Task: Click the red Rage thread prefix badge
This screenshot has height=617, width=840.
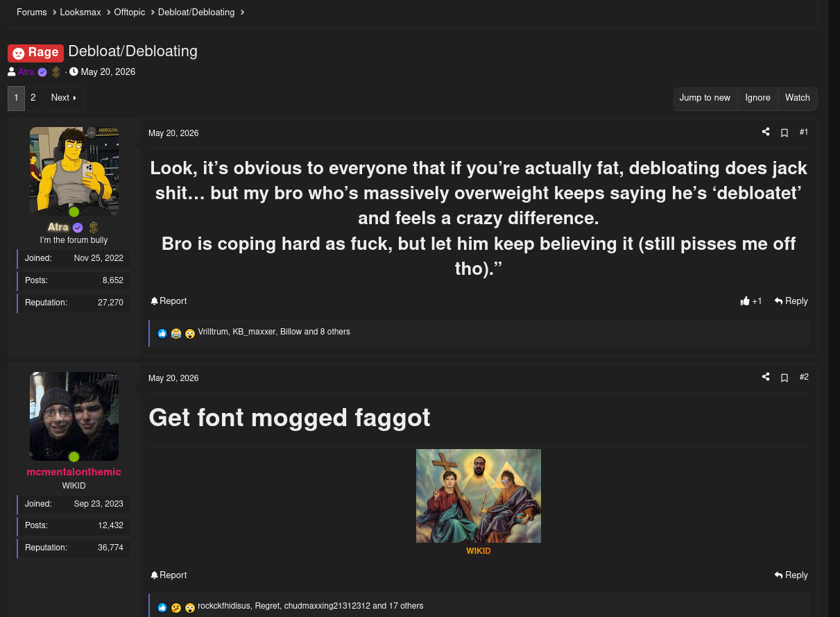Action: (x=35, y=53)
